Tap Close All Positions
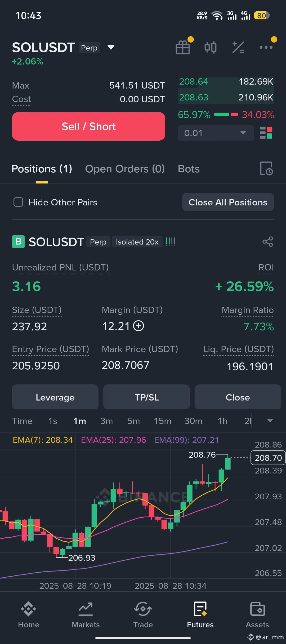The image size is (286, 644). click(228, 202)
